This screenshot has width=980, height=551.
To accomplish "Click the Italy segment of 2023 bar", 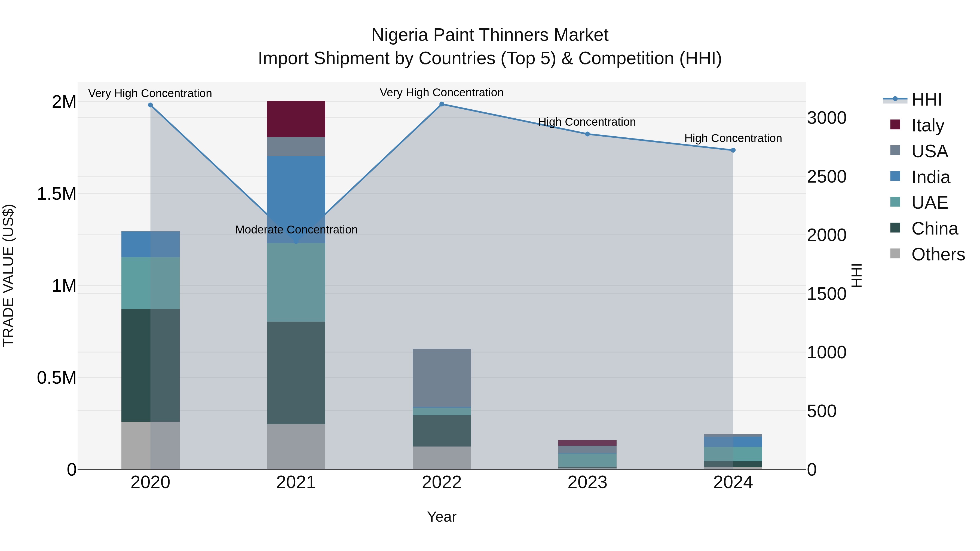I will pos(587,443).
